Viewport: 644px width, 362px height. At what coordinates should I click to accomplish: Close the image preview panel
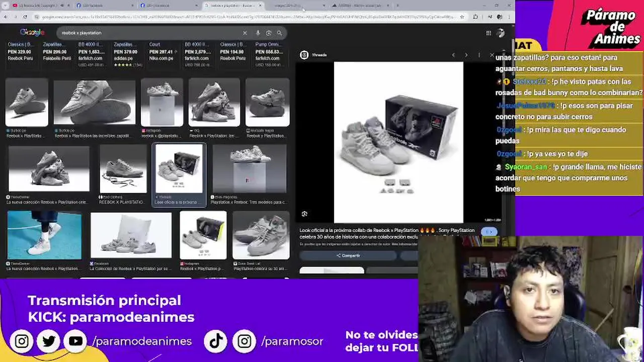[x=492, y=55]
